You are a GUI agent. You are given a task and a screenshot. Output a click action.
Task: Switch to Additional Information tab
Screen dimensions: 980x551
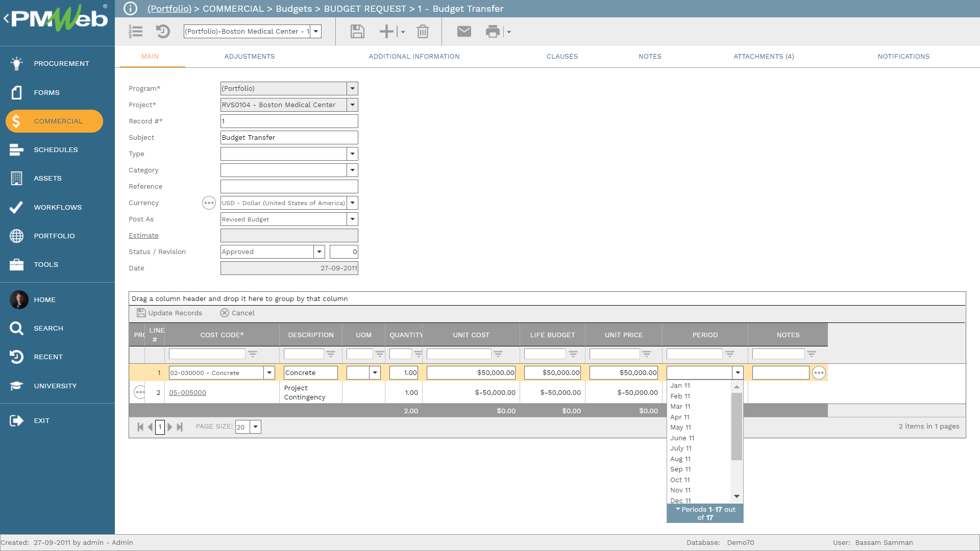click(x=414, y=57)
